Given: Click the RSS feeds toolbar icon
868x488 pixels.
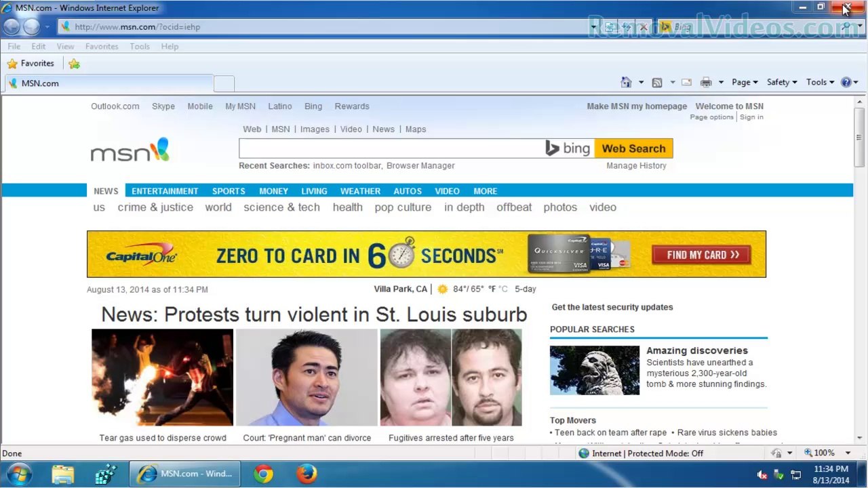Looking at the screenshot, I should (x=656, y=82).
